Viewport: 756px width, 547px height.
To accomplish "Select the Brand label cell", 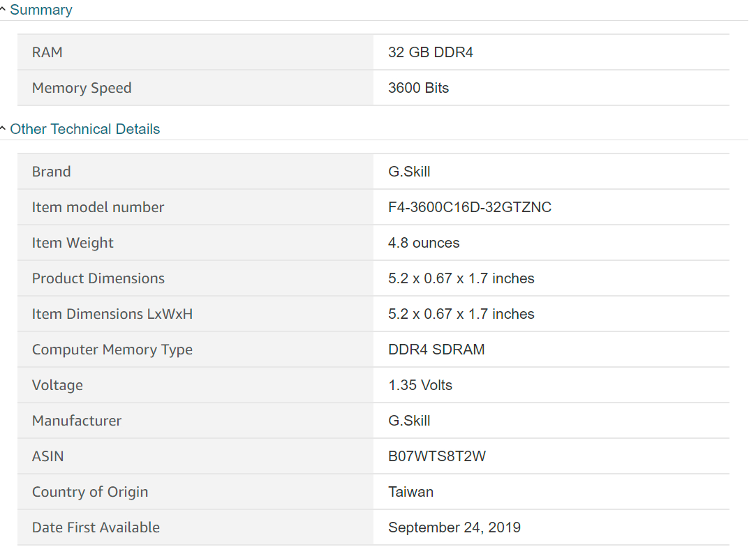I will 195,172.
